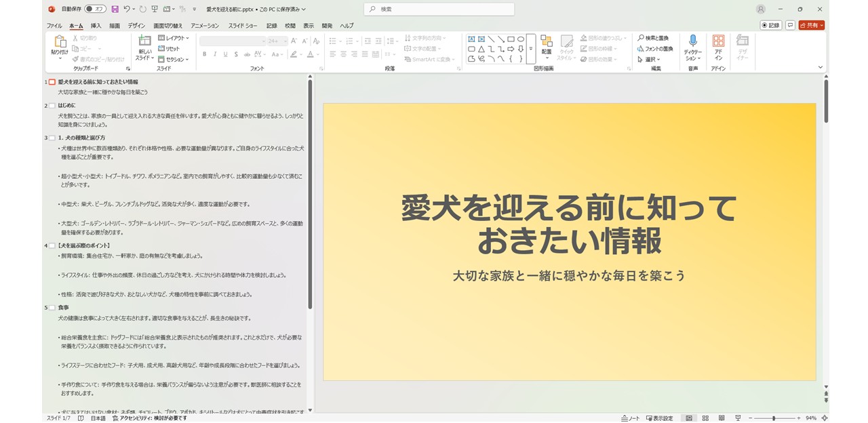Click zoom in plus button
This screenshot has height=423, width=868.
798,418
